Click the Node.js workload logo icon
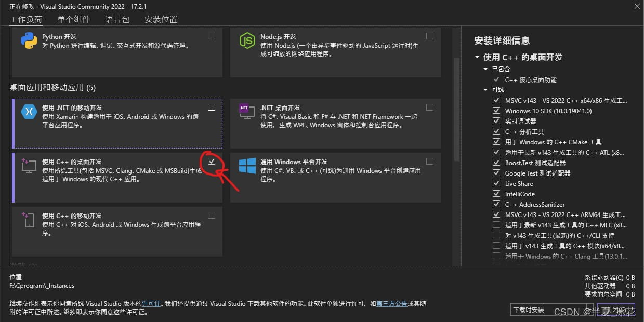 [247, 41]
